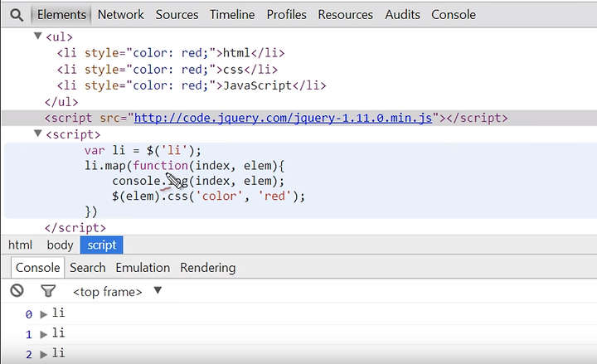Viewport: 597px width, 364px height.
Task: Select the li line containing JavaScript
Action: tap(192, 85)
